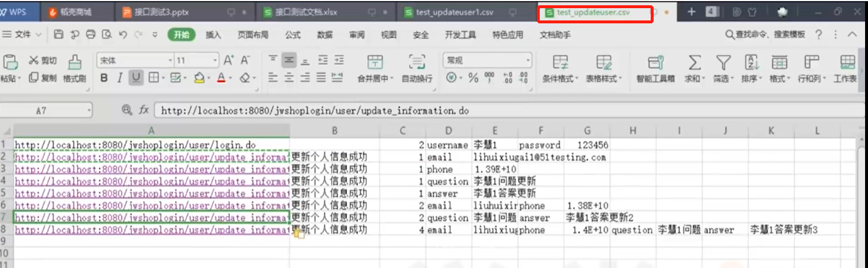
Task: Toggle middle vertical alignment
Action: click(289, 60)
